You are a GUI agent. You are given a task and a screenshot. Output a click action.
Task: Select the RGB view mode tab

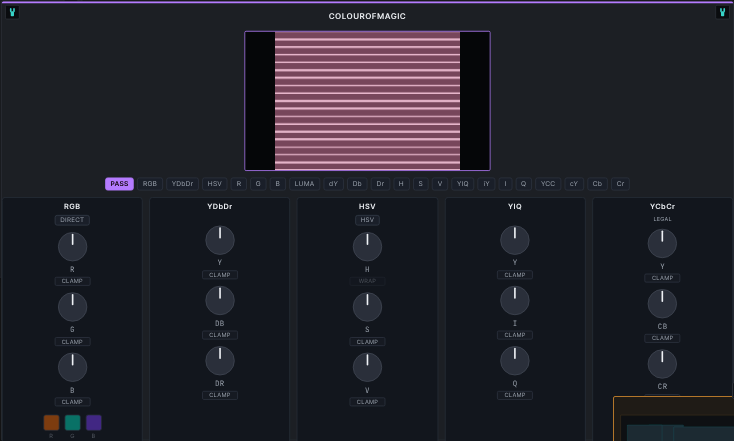tap(150, 184)
